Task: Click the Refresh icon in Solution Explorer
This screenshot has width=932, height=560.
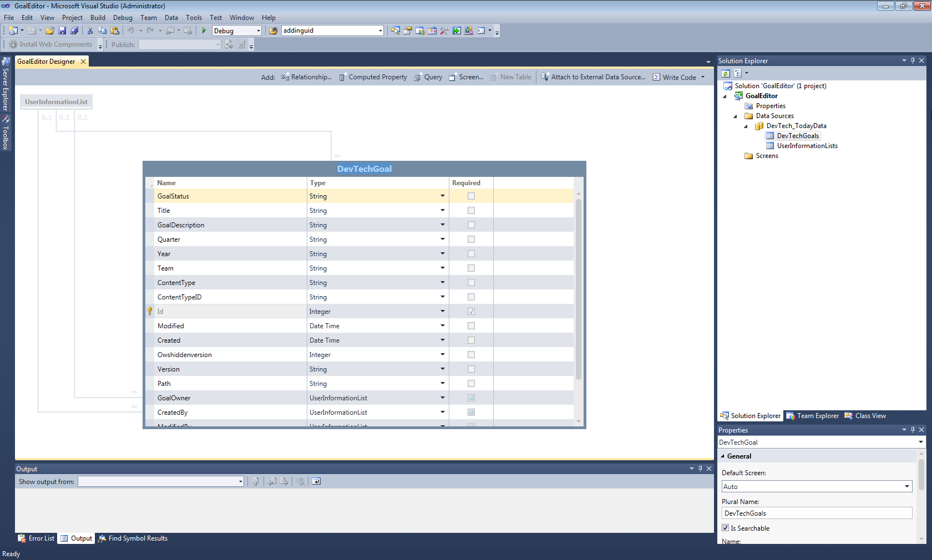Action: (726, 73)
